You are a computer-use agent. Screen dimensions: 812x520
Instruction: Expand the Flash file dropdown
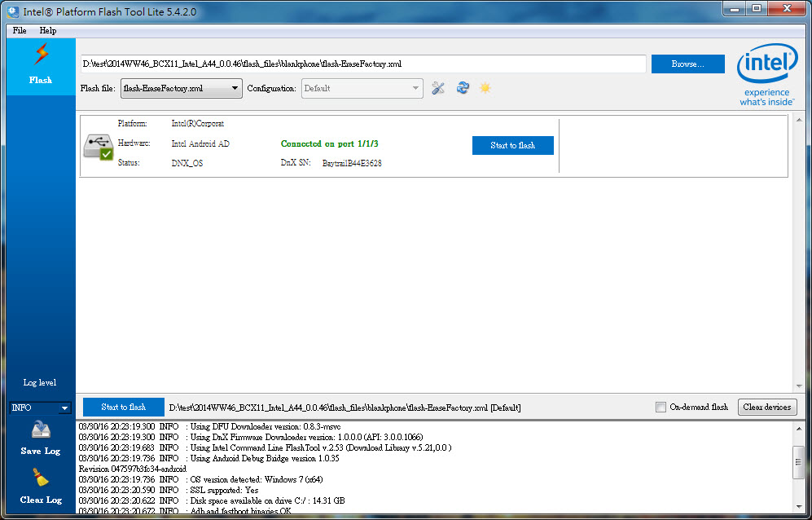coord(235,88)
